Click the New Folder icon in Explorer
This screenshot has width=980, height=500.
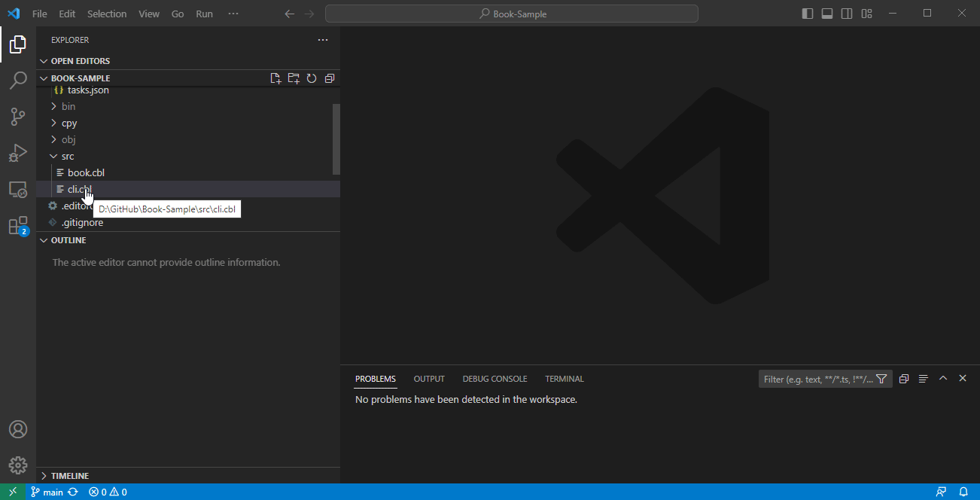pyautogui.click(x=294, y=78)
